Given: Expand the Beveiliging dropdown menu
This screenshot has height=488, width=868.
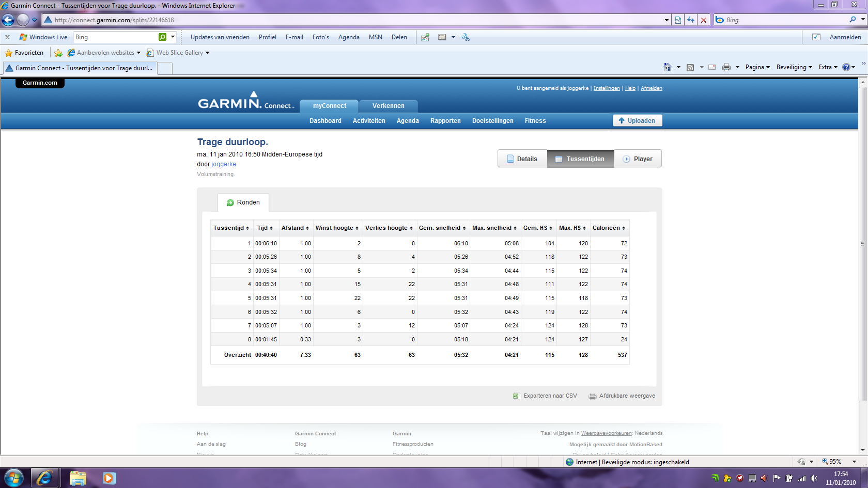Looking at the screenshot, I should click(794, 67).
